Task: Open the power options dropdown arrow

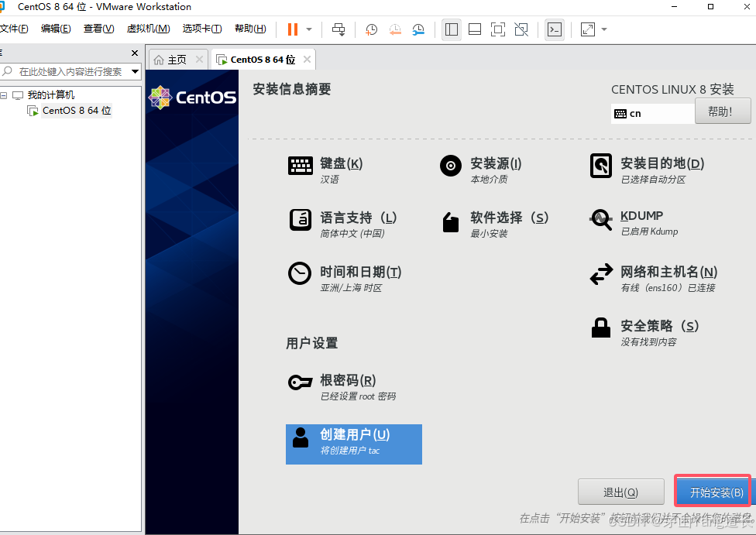Action: [309, 29]
